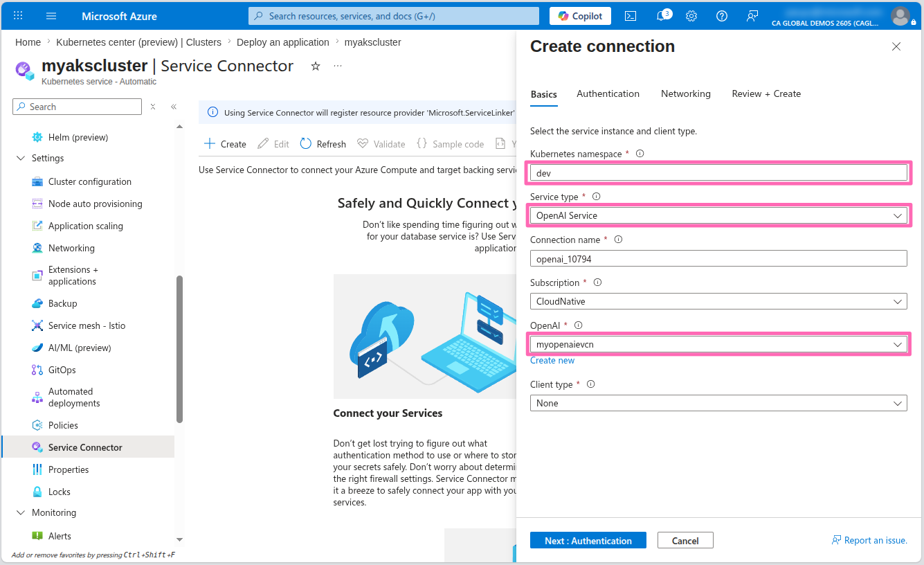Open the more options ellipsis beside title
The height and width of the screenshot is (565, 924).
[338, 66]
